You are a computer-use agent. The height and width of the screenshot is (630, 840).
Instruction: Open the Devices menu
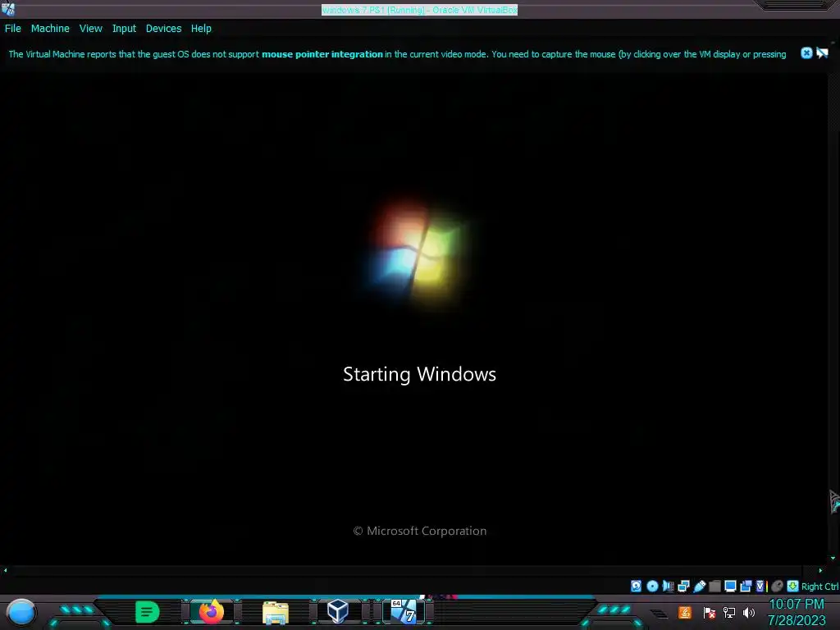(163, 29)
